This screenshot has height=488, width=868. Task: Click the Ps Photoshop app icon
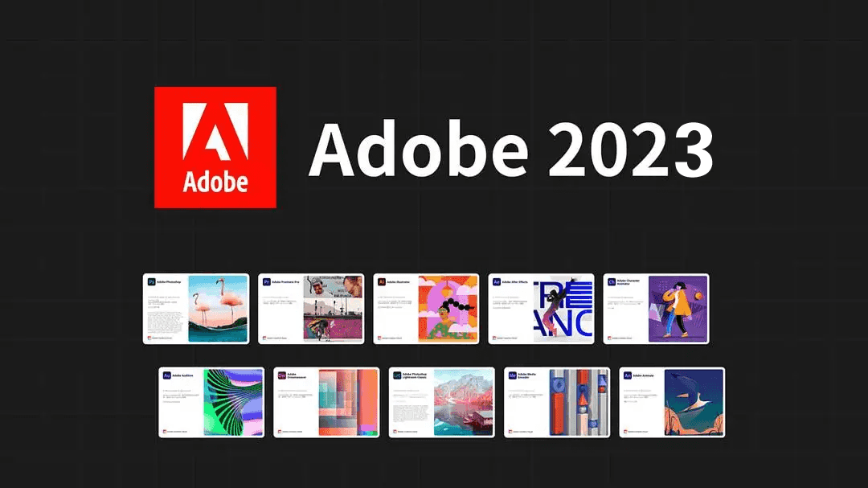(x=151, y=282)
